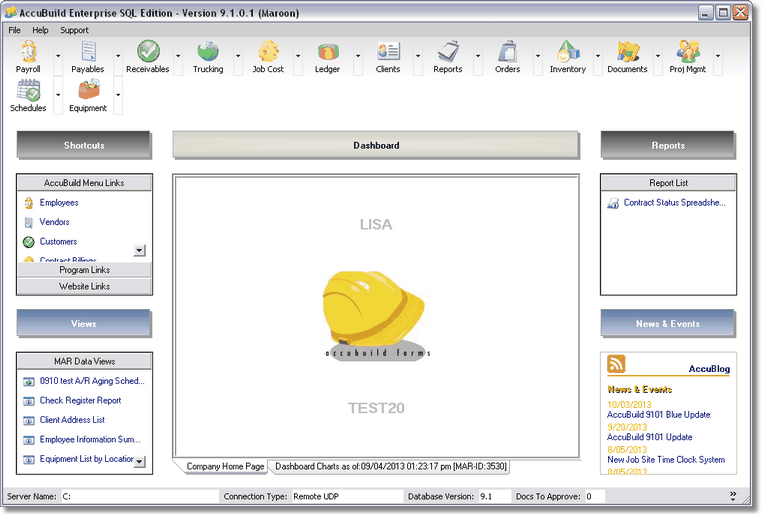Viewport: 762px width, 516px height.
Task: Open the Reports toolbar icon
Action: [448, 52]
